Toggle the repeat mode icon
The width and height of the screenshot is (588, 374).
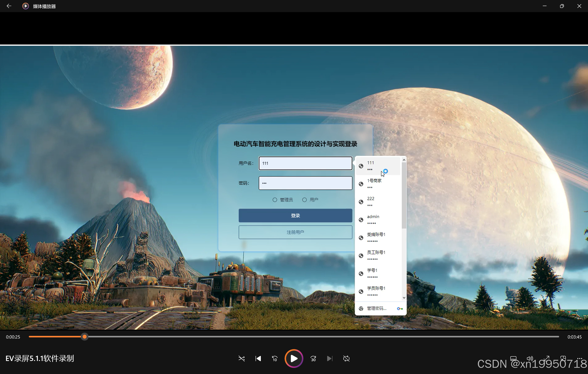pos(346,359)
